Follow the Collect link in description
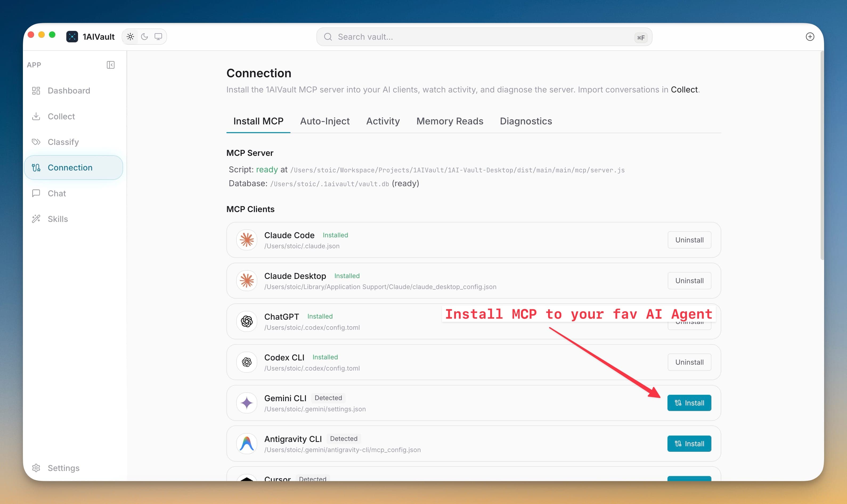 (x=684, y=89)
